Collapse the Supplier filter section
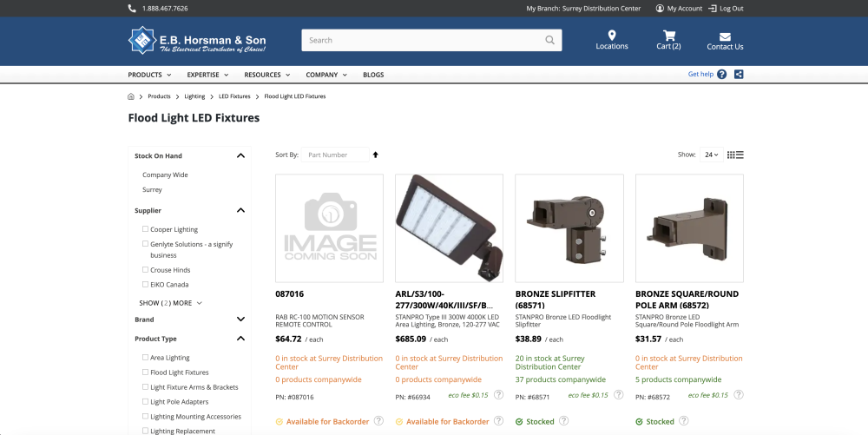 point(240,210)
